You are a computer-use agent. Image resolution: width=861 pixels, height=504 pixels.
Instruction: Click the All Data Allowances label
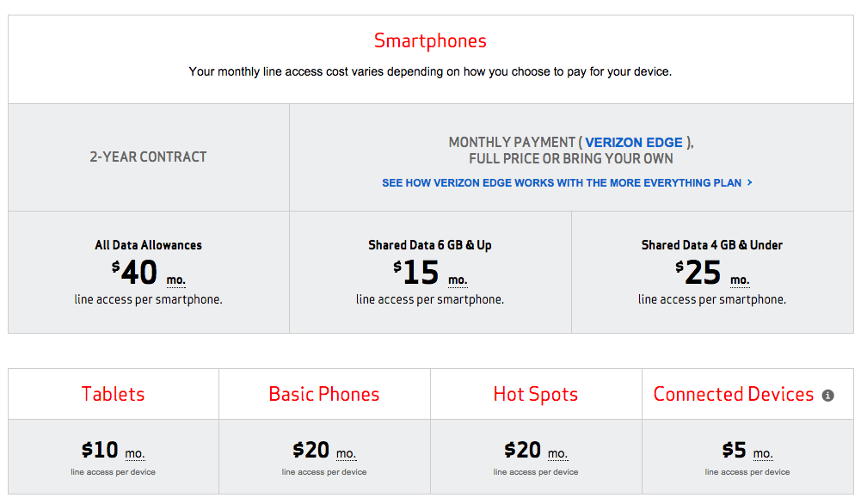148,245
